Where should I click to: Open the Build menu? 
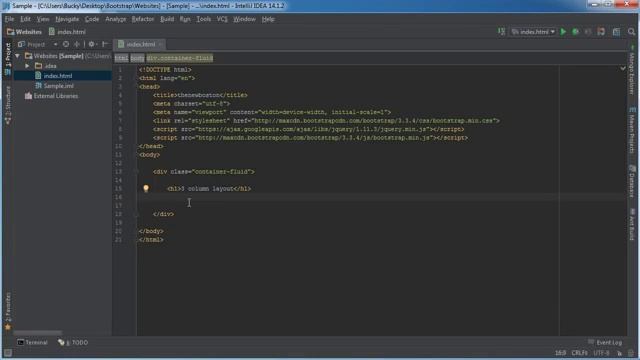pyautogui.click(x=167, y=19)
